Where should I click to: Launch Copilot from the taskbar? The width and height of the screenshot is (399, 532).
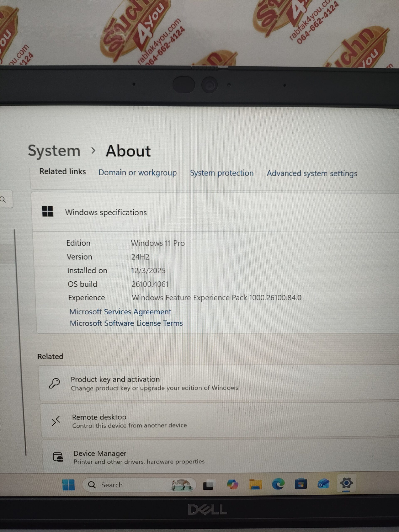232,484
